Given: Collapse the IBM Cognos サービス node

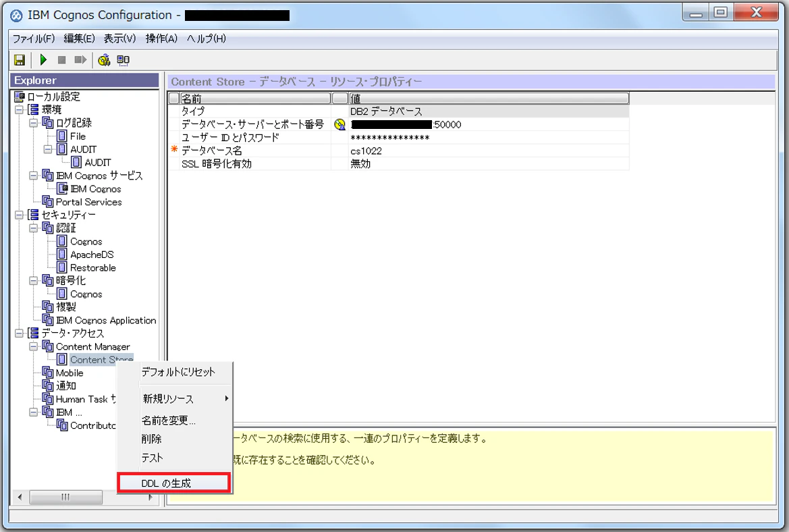Looking at the screenshot, I should [x=33, y=176].
